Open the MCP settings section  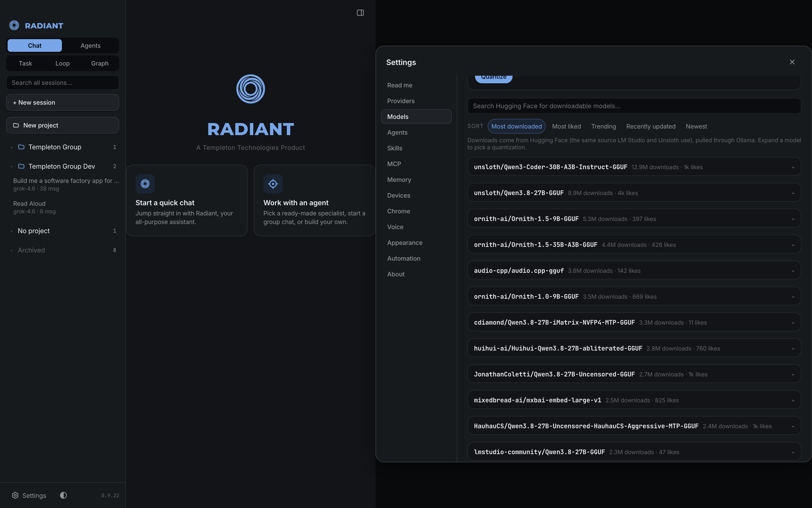(x=416, y=164)
